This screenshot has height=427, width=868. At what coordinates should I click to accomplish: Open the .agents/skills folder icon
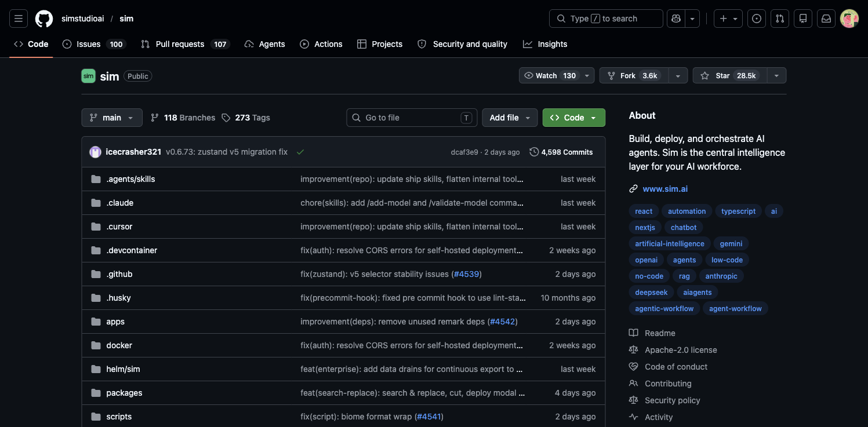[96, 179]
